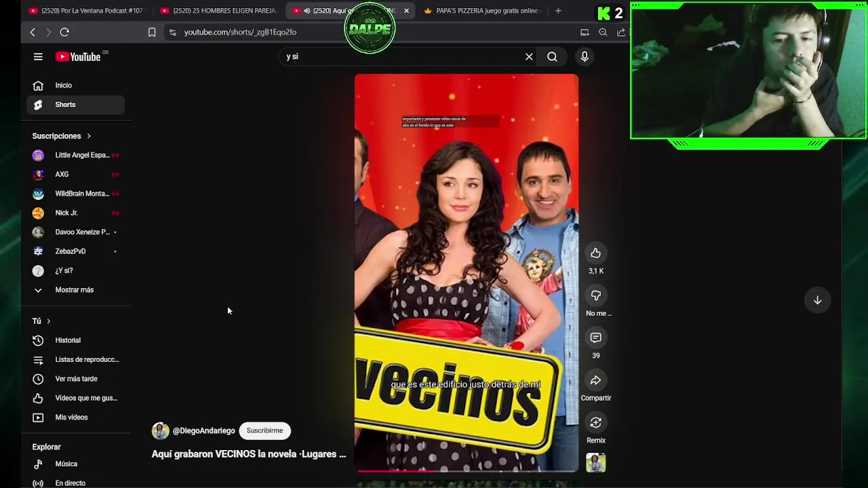Open ¿Y si? subscription channel

pyautogui.click(x=75, y=270)
